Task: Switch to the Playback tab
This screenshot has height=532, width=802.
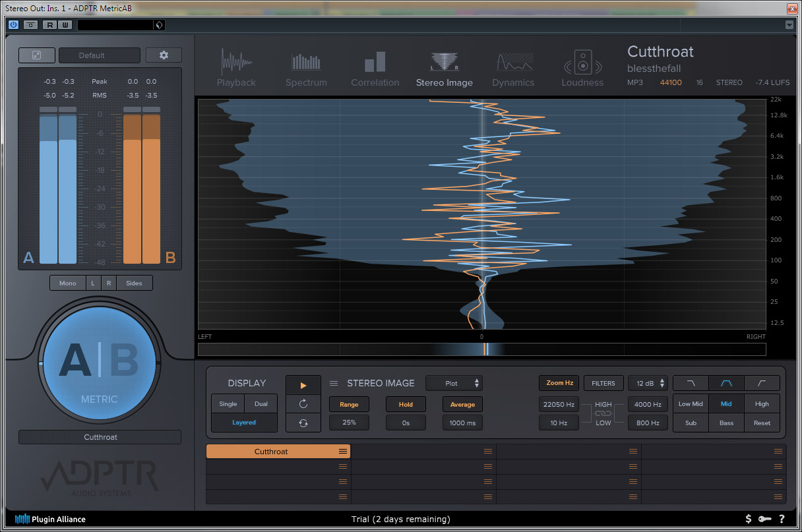Action: click(x=236, y=69)
